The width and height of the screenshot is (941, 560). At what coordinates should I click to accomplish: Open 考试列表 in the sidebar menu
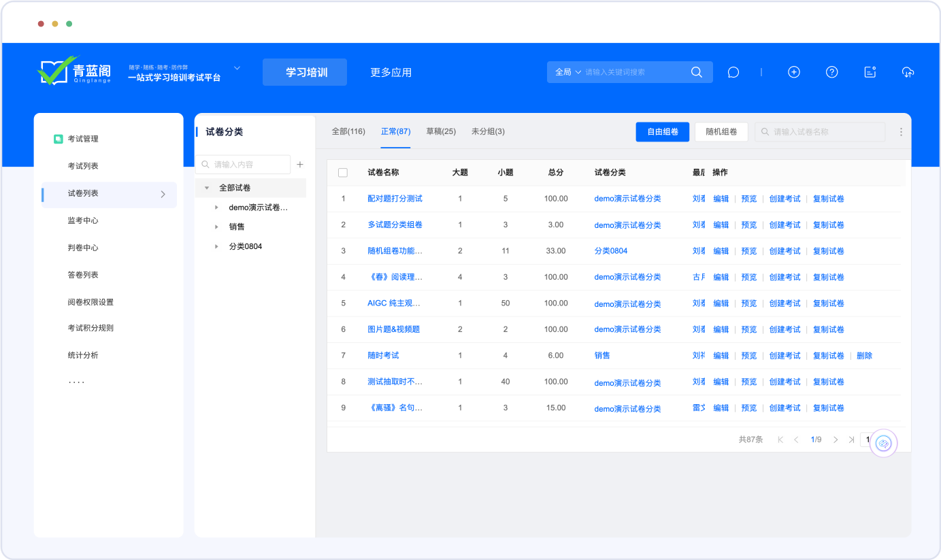pyautogui.click(x=83, y=166)
